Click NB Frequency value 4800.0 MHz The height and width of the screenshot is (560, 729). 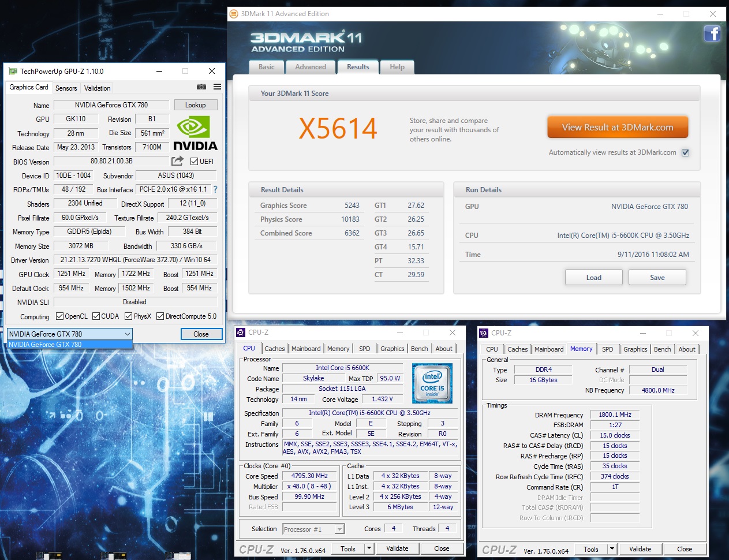[x=658, y=390]
